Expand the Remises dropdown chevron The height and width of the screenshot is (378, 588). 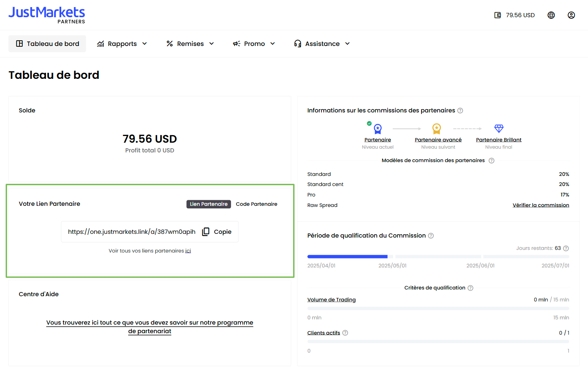click(x=212, y=44)
